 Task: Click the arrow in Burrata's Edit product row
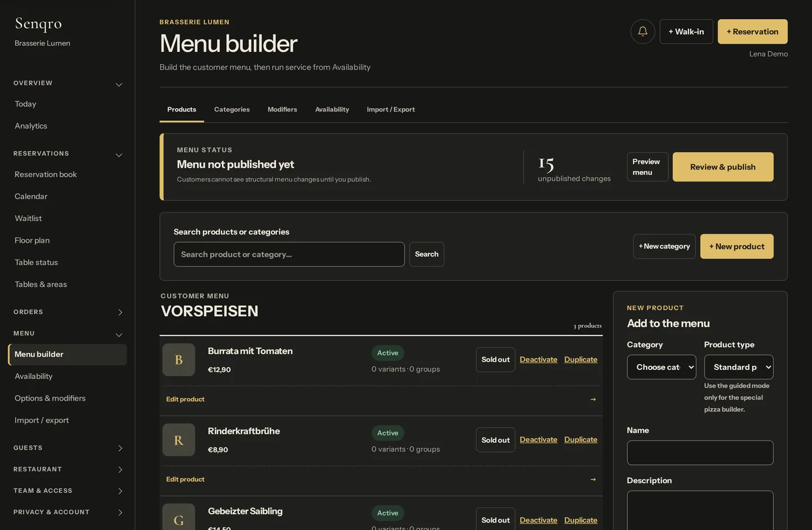[593, 399]
